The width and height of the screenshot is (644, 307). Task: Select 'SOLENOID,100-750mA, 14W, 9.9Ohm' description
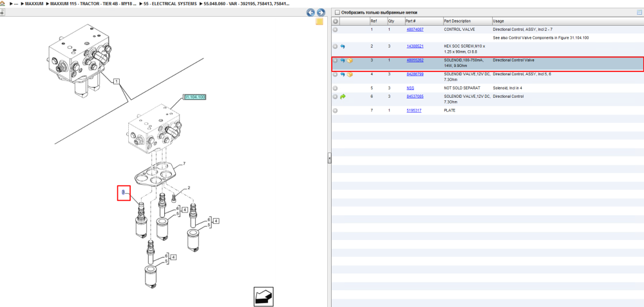tap(464, 63)
